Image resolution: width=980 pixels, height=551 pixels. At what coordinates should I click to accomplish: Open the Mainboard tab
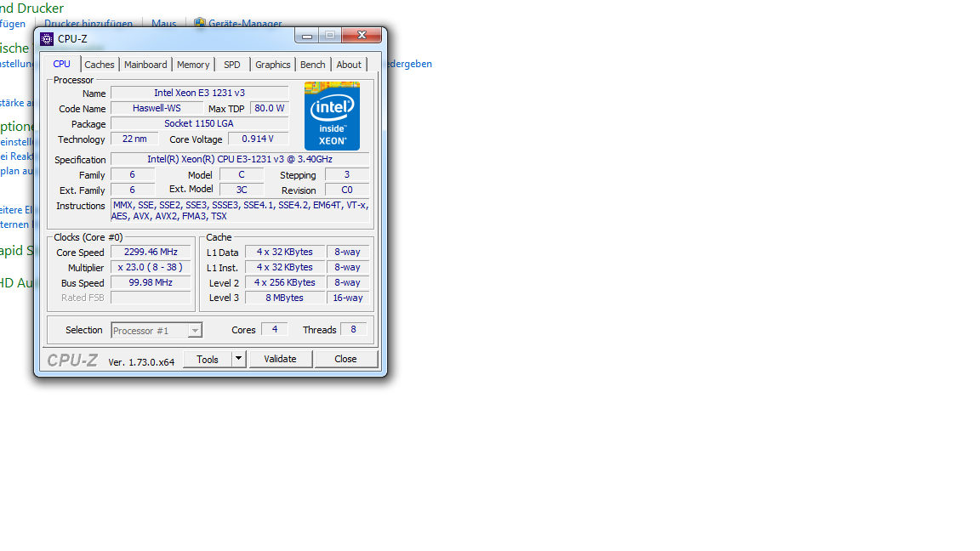(145, 65)
